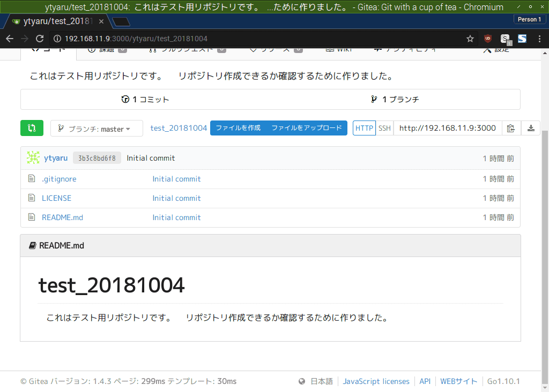Open ytyaru's avatar next to the commit
The width and height of the screenshot is (549, 392).
(33, 157)
